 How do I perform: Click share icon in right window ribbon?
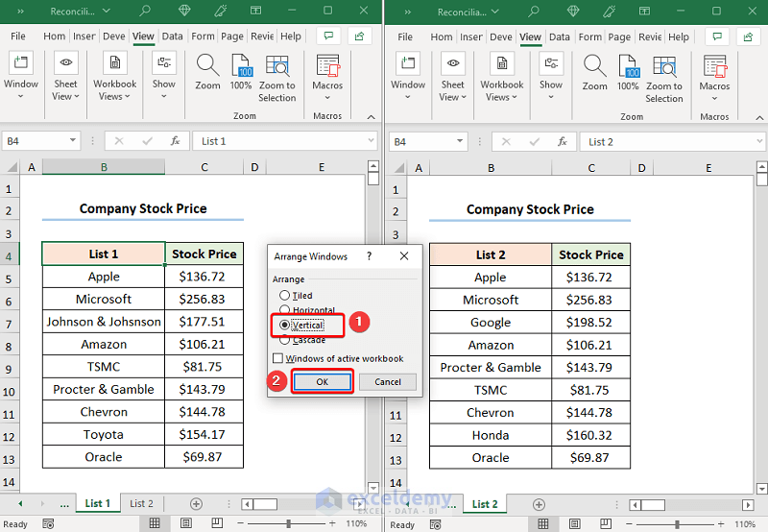tap(748, 36)
